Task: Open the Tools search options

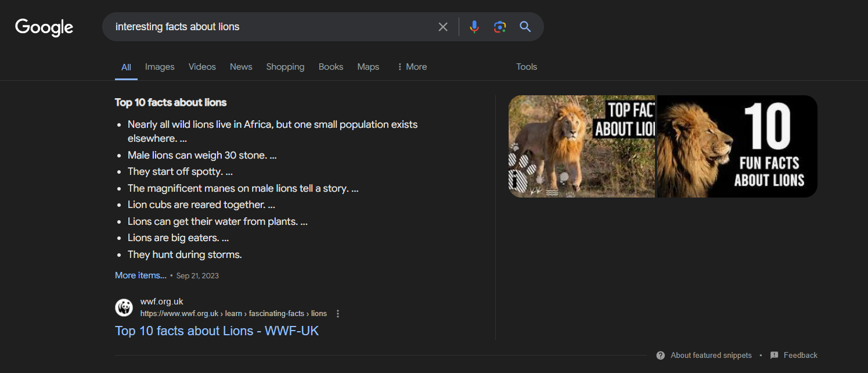Action: pyautogui.click(x=527, y=67)
